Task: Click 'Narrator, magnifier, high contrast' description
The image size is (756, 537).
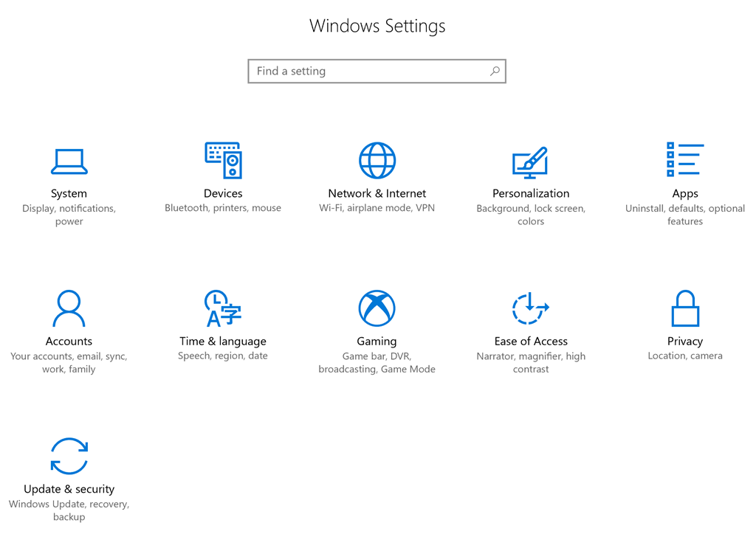Action: coord(531,363)
